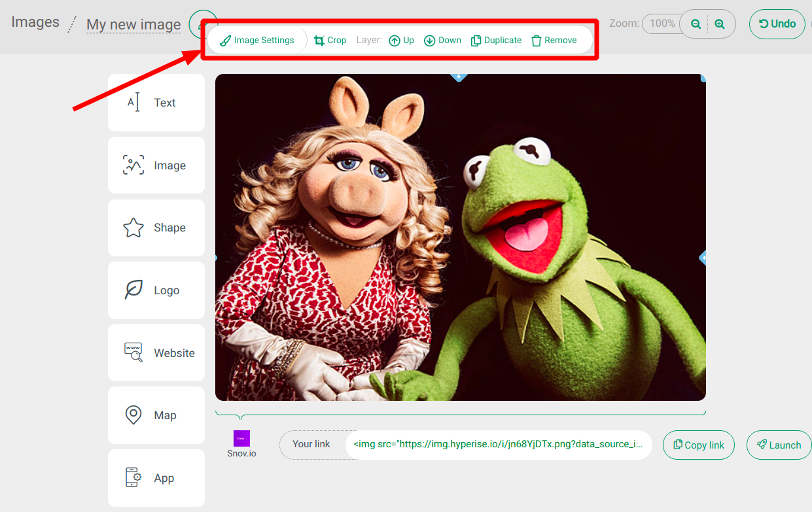Go to Images breadcrumb

(x=35, y=22)
